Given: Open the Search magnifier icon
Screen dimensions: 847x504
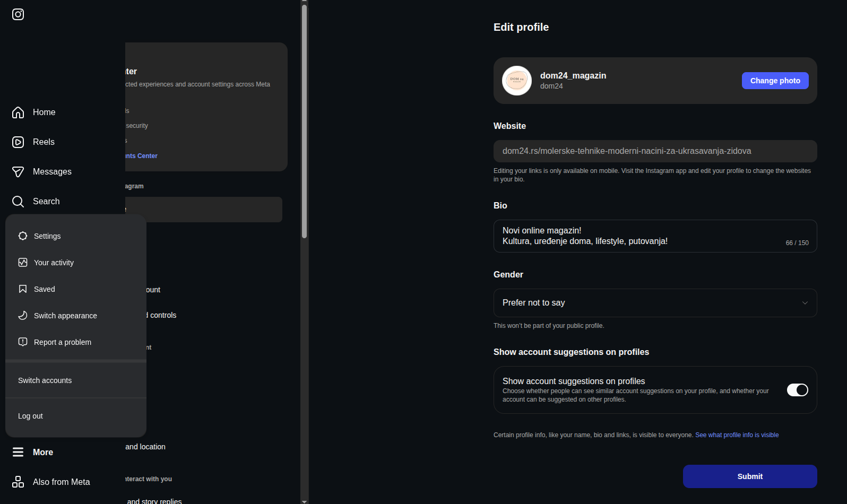Looking at the screenshot, I should [18, 202].
